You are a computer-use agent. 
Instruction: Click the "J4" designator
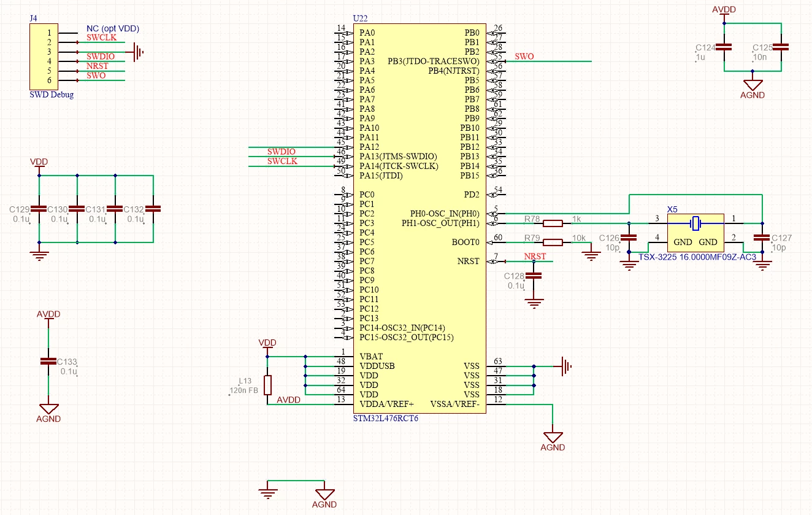coord(33,18)
